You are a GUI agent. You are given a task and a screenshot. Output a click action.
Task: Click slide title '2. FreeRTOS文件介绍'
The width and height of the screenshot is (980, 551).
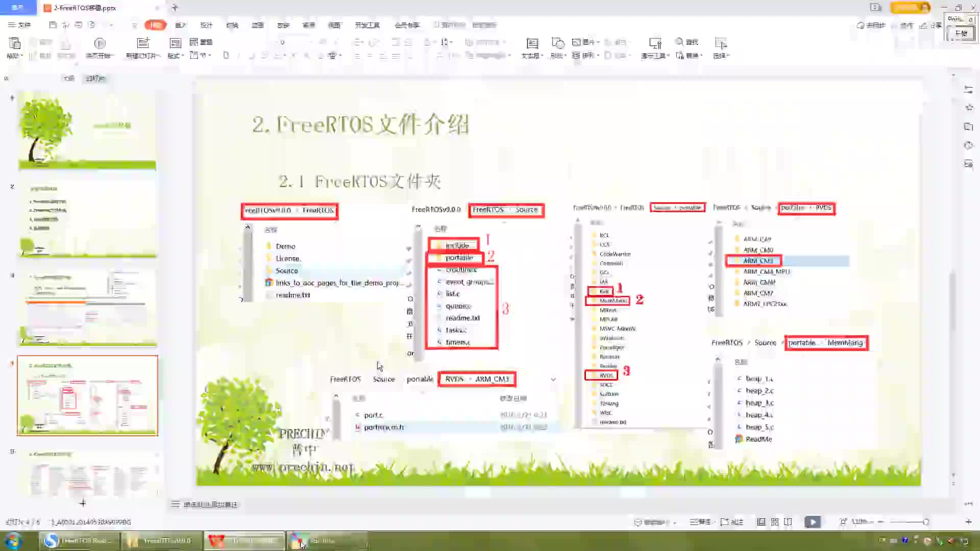click(x=361, y=124)
